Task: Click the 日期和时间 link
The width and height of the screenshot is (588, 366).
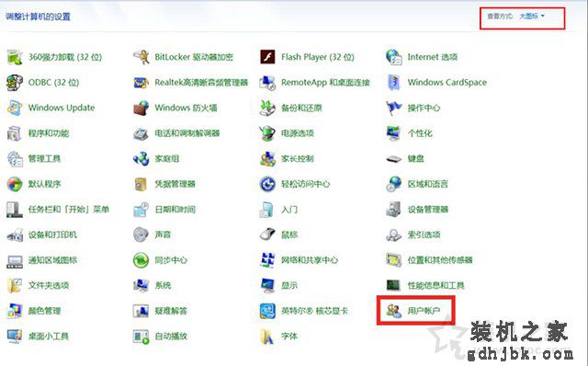Action: pos(175,210)
